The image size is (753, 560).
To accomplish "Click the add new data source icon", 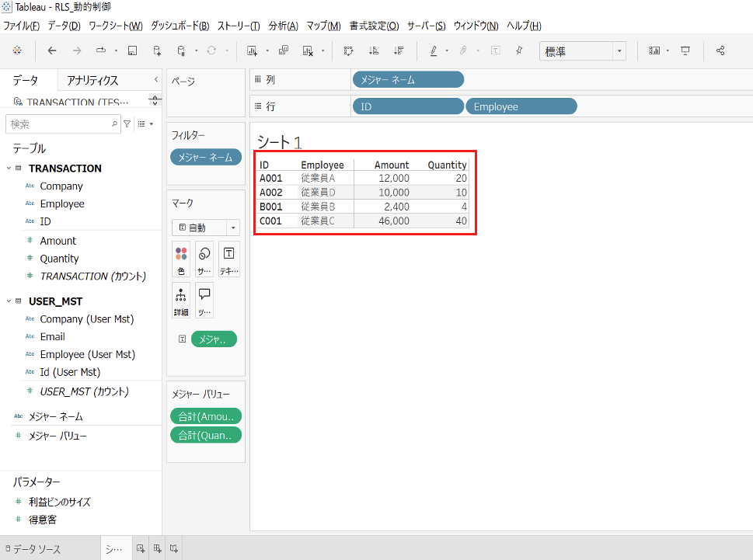I will pyautogui.click(x=157, y=51).
